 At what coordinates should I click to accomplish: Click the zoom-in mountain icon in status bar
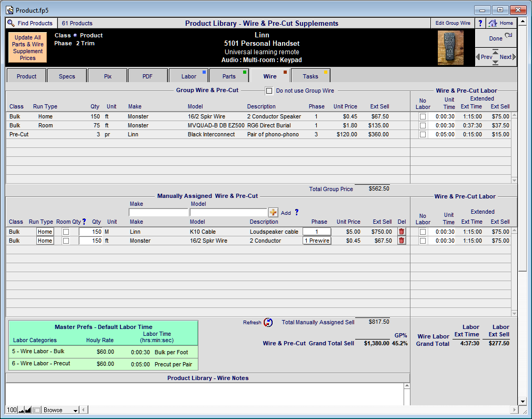tap(28, 410)
